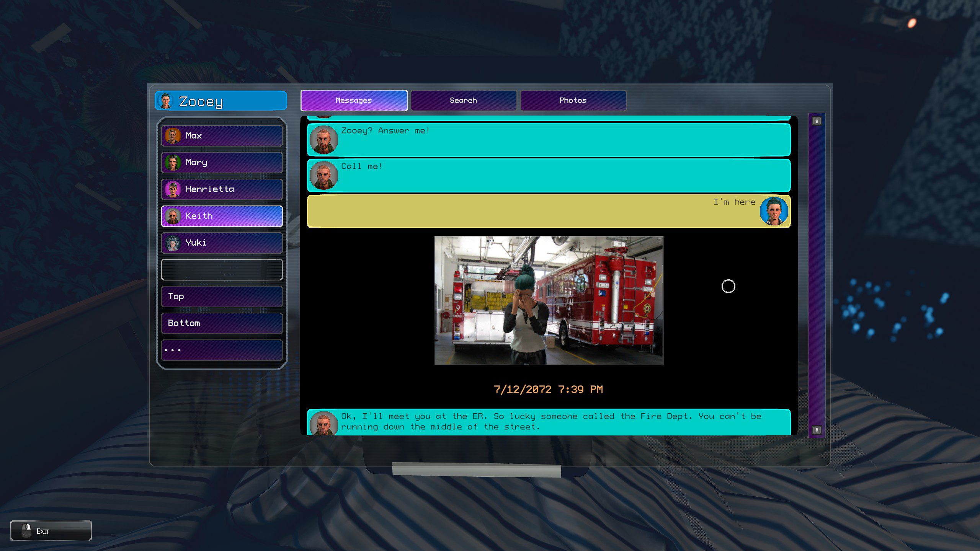Click the Exit button

coord(51,531)
